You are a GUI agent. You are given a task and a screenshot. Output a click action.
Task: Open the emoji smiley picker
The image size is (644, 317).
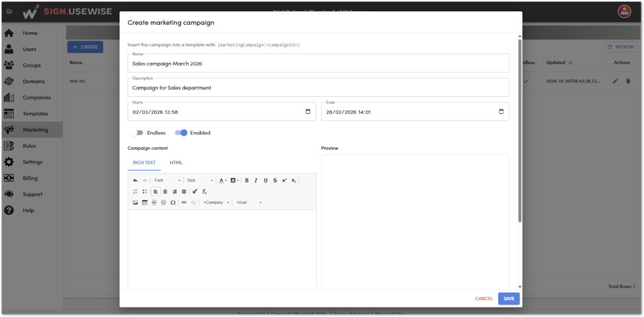tap(164, 203)
